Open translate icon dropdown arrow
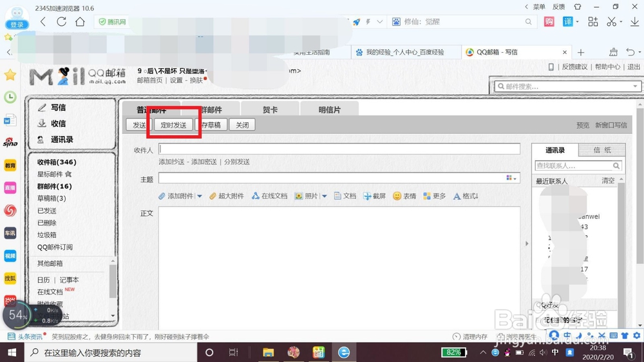The width and height of the screenshot is (644, 362). (577, 22)
